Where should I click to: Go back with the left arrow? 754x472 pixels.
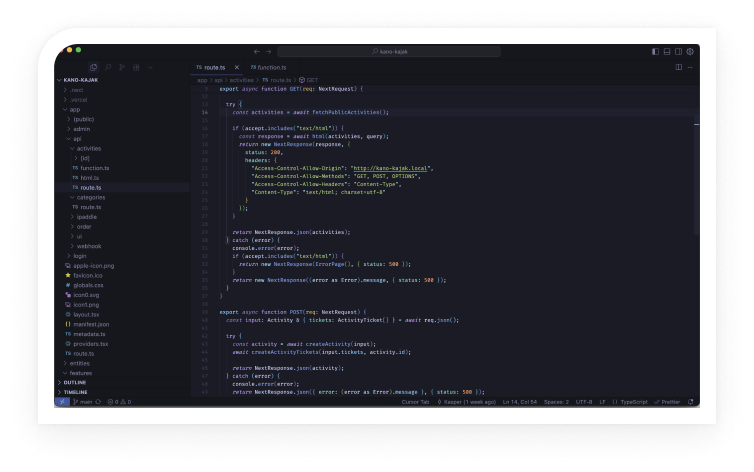(256, 51)
